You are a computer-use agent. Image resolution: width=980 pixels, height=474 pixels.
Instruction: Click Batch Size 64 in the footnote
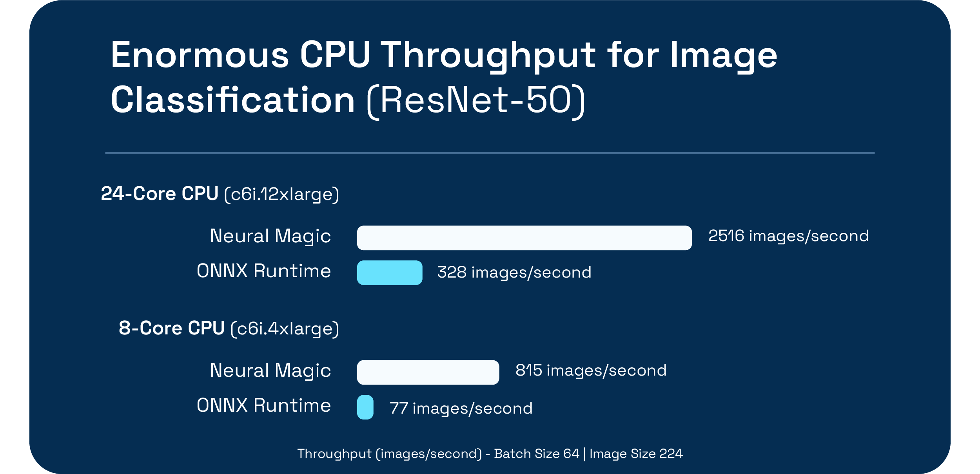click(536, 453)
